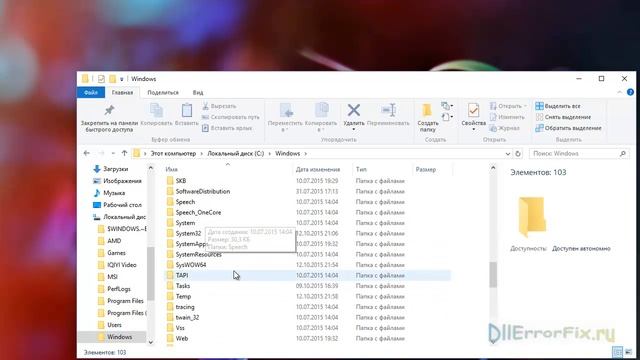The height and width of the screenshot is (360, 640).
Task: Click the Paste clipboard icon
Action: tap(187, 110)
